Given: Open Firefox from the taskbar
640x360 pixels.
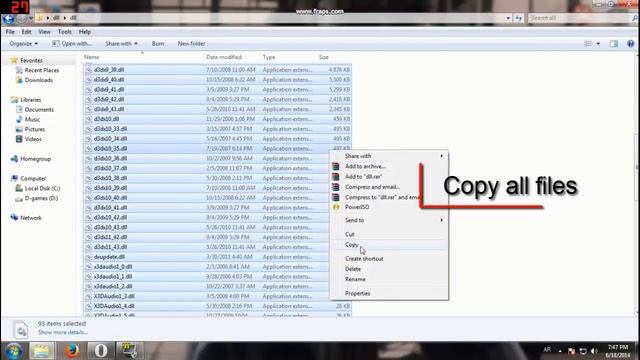Looking at the screenshot, I should point(72,351).
